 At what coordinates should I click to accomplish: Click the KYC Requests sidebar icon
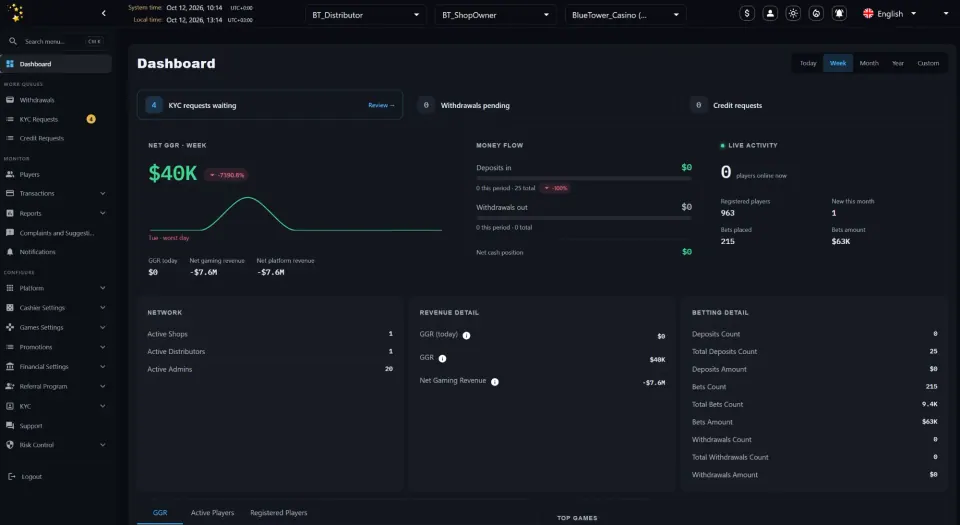(10, 119)
